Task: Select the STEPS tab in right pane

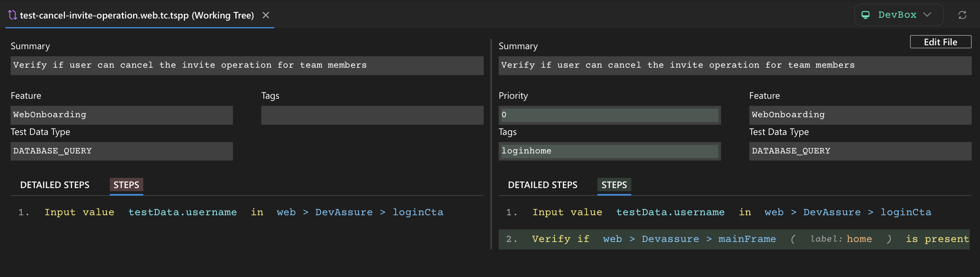Action: [x=614, y=185]
